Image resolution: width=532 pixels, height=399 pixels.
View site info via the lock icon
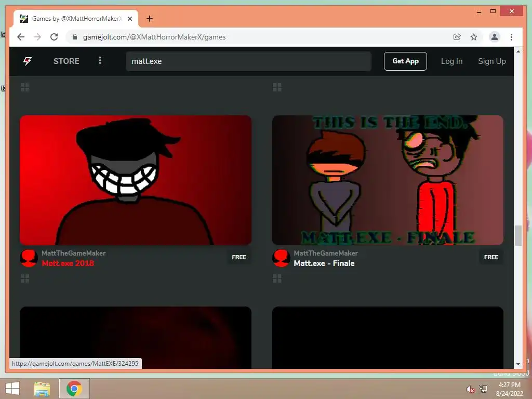tap(75, 37)
